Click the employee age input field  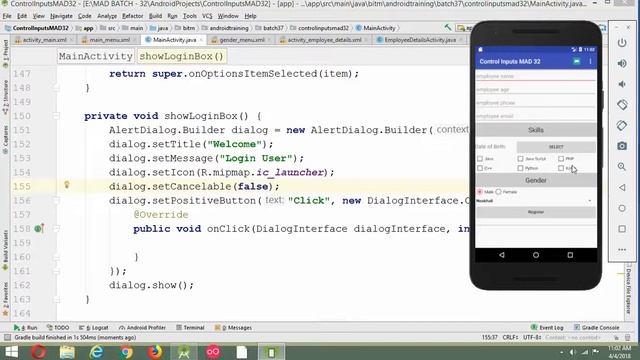click(536, 89)
